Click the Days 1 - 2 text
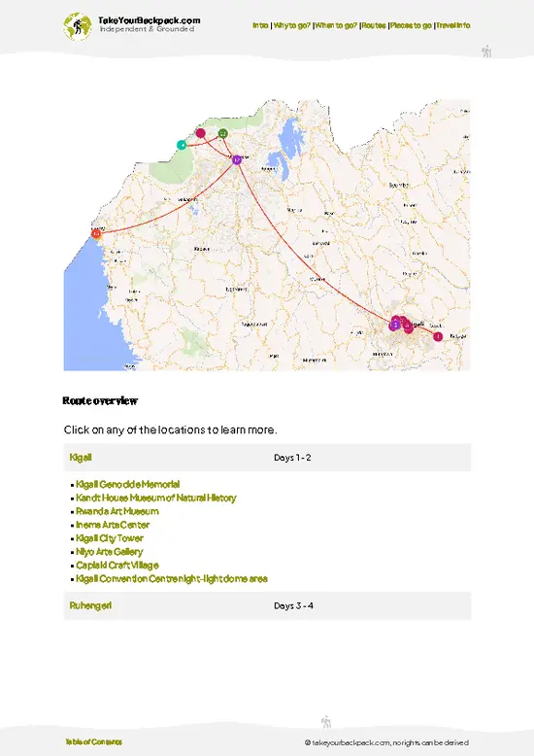 pyautogui.click(x=292, y=457)
